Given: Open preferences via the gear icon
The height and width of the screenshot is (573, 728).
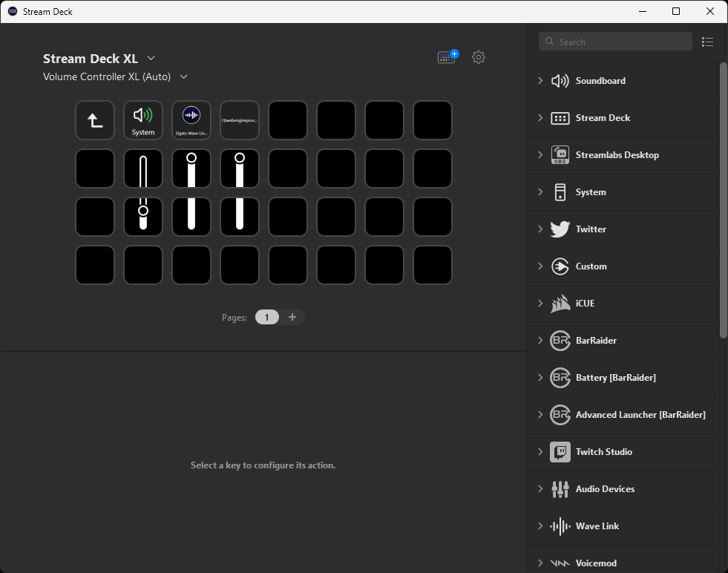Looking at the screenshot, I should tap(479, 57).
